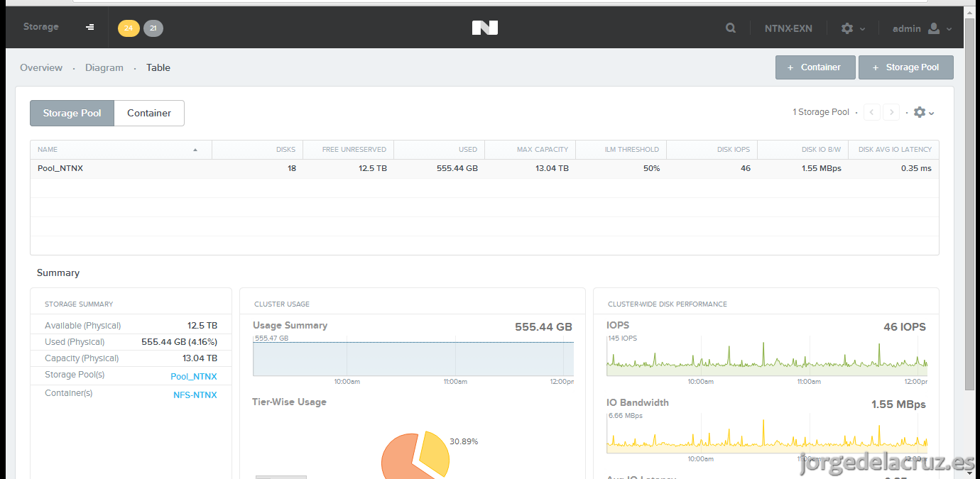Viewport: 980px width, 479px height.
Task: Click the yellow 24 alerts badge
Action: (x=129, y=28)
